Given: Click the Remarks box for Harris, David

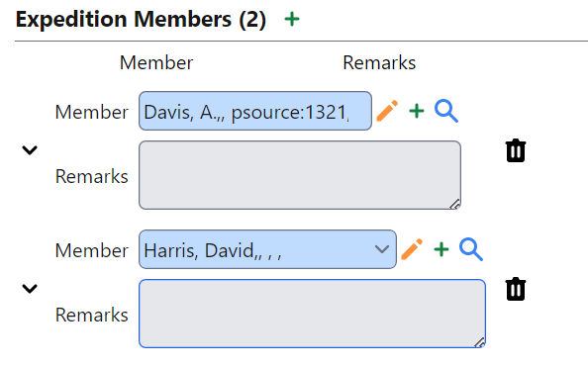Looking at the screenshot, I should tap(313, 314).
